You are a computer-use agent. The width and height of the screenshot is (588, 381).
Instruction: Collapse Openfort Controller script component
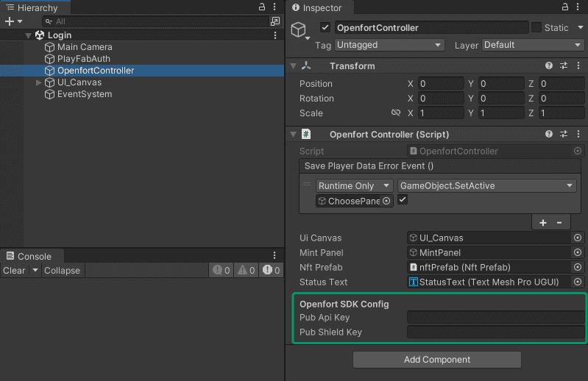tap(293, 135)
